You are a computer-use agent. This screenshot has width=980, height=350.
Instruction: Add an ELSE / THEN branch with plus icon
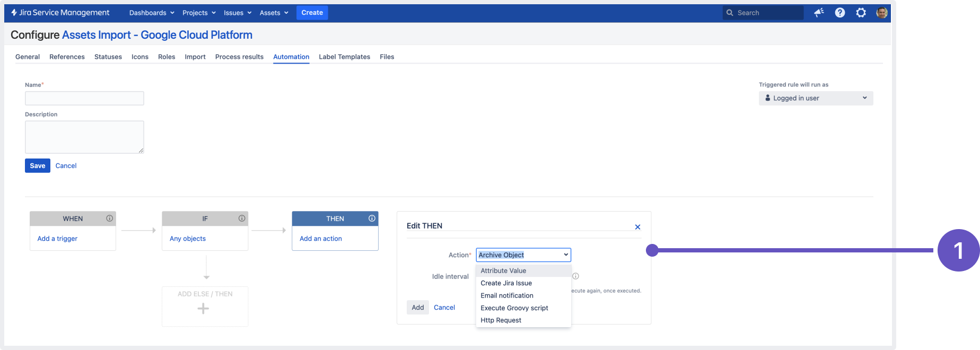tap(203, 309)
